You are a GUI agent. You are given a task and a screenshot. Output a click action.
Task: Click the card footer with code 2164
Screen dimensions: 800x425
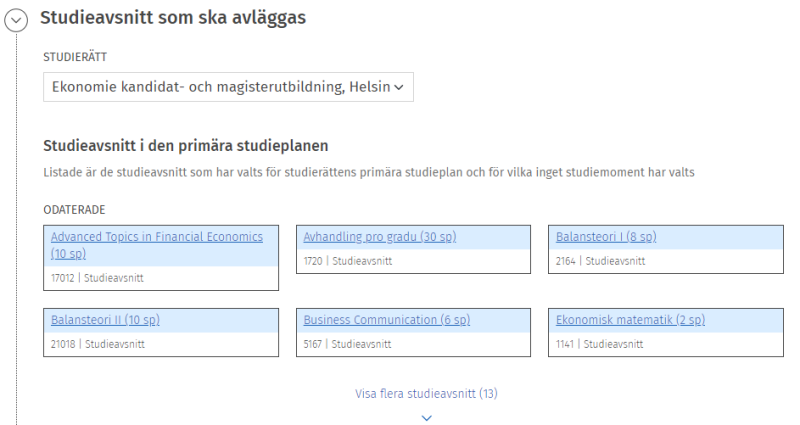pyautogui.click(x=667, y=261)
